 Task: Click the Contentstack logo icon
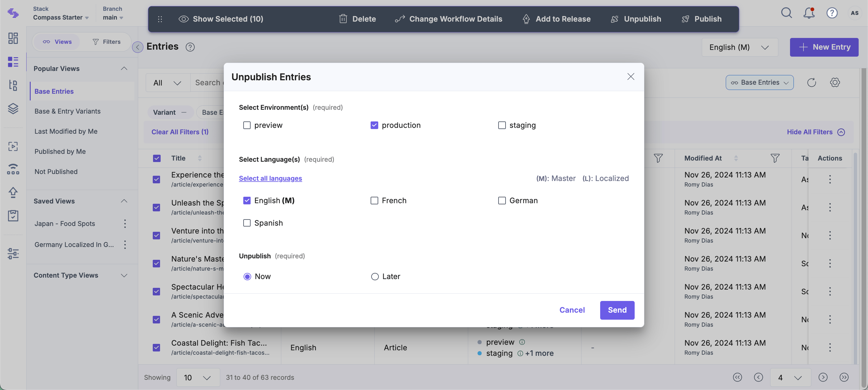coord(13,13)
